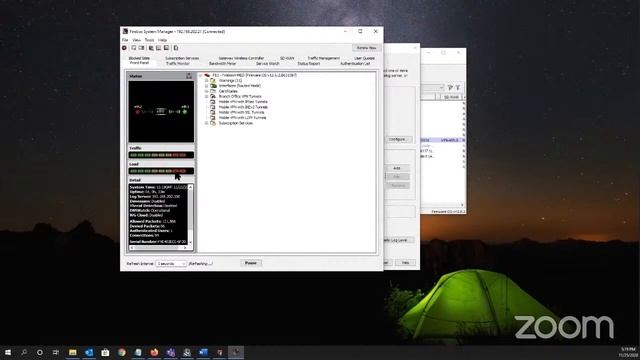This screenshot has height=360, width=640.
Task: Open the Help menu
Action: 162,40
